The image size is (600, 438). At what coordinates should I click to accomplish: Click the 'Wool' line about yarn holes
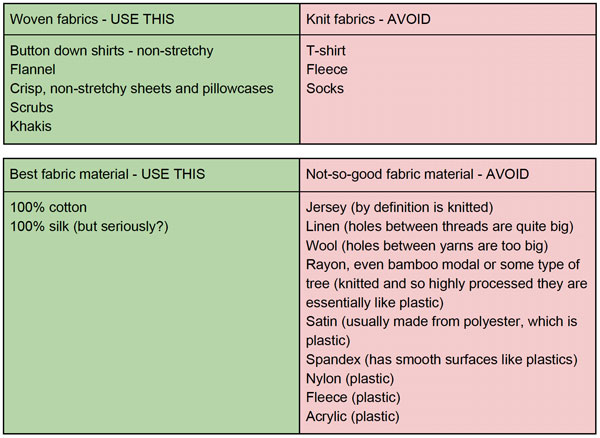427,246
